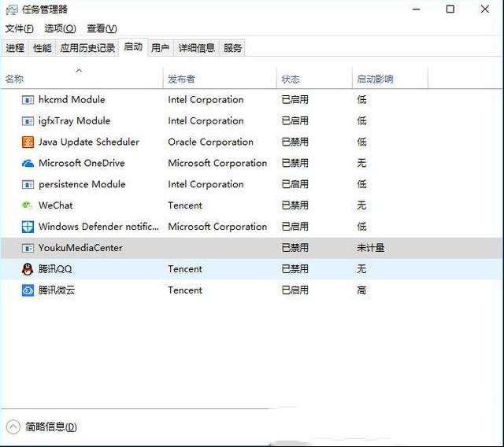Open the 选项(O) menu
This screenshot has height=447, width=504.
point(60,28)
